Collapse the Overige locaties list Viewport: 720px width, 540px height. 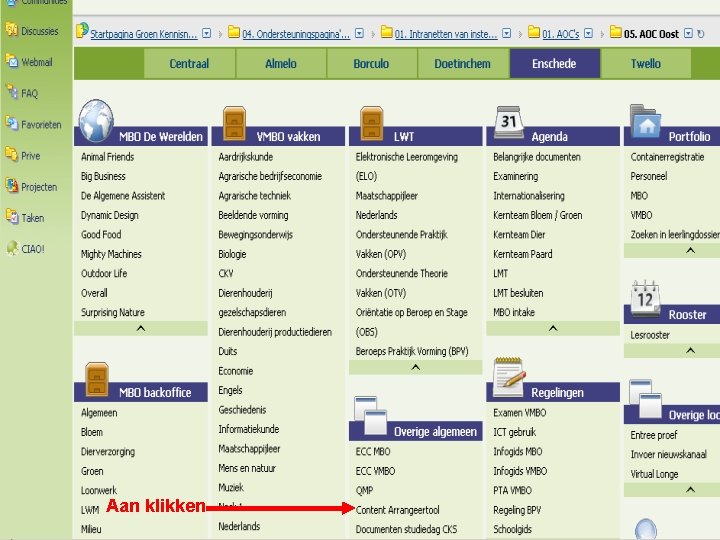point(690,490)
